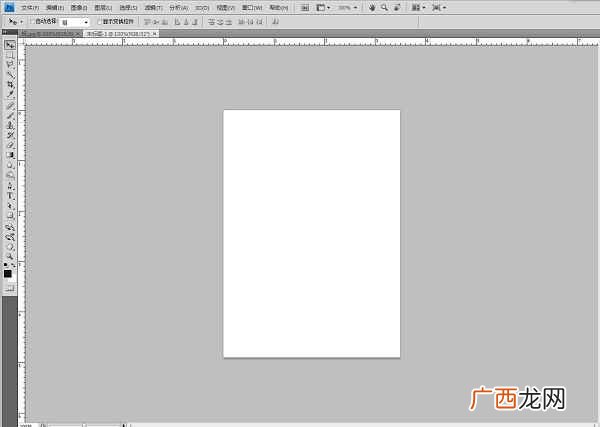Select the Horizontal Type tool
Screen dimensions: 600x427
coord(10,196)
